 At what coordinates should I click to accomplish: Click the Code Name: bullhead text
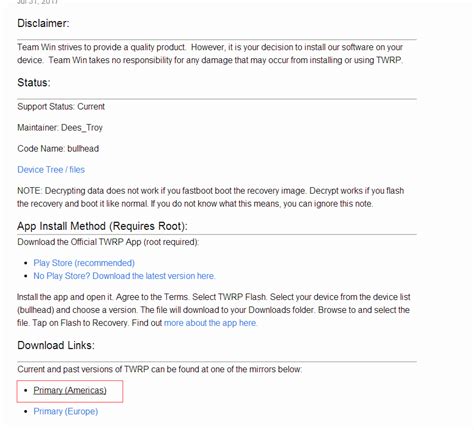pyautogui.click(x=58, y=149)
